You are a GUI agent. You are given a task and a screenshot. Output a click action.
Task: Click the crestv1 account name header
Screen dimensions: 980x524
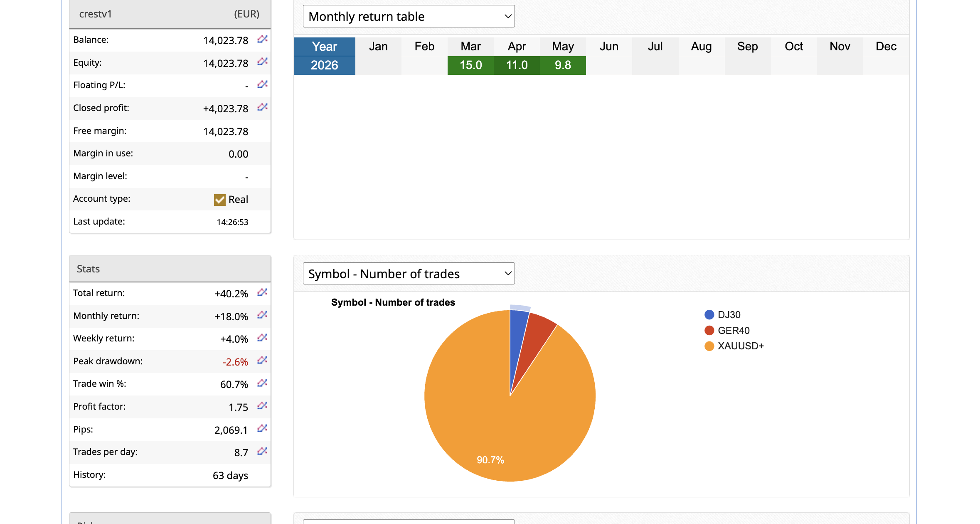point(96,14)
